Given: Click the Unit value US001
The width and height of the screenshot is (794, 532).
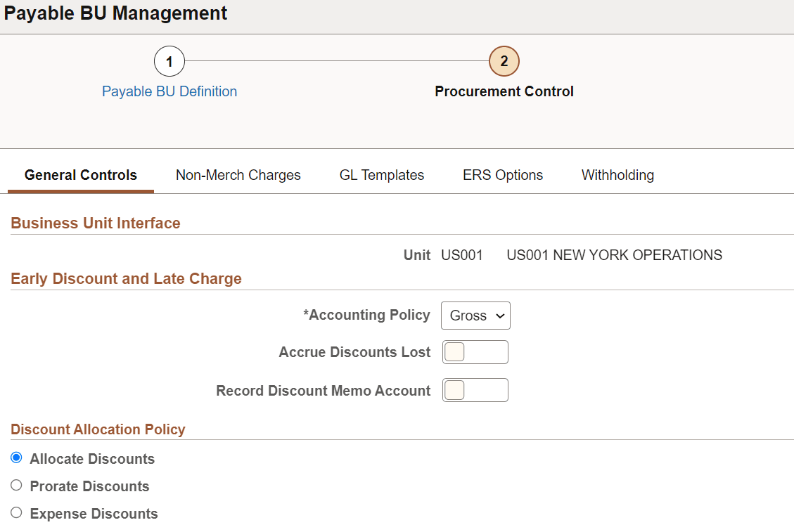Looking at the screenshot, I should 461,255.
